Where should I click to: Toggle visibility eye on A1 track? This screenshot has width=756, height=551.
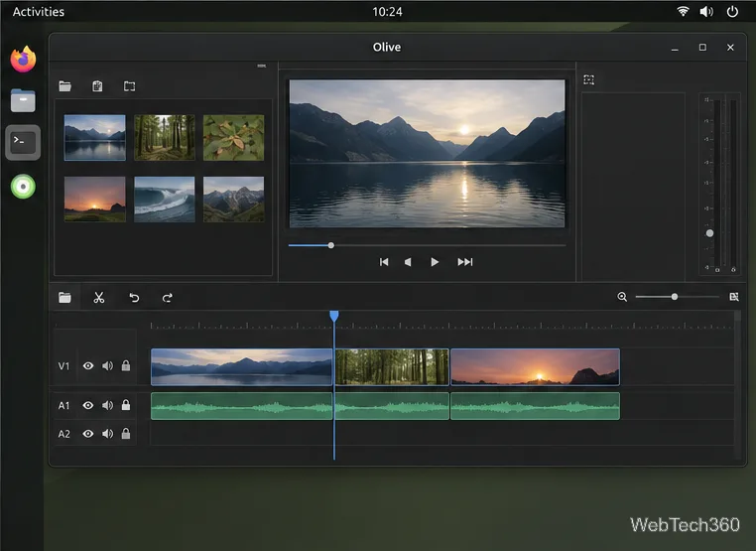pos(88,405)
